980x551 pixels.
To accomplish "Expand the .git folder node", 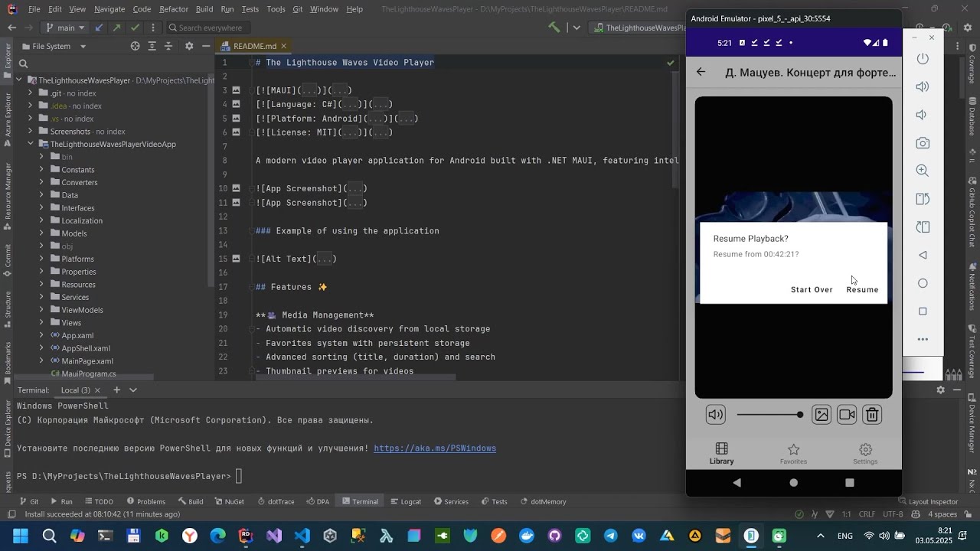I will (x=30, y=93).
